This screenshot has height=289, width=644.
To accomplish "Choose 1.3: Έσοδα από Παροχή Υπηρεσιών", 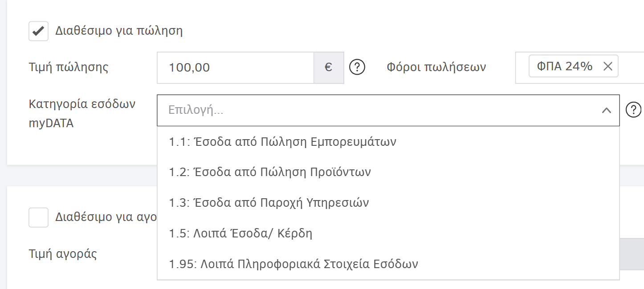I will tap(269, 203).
